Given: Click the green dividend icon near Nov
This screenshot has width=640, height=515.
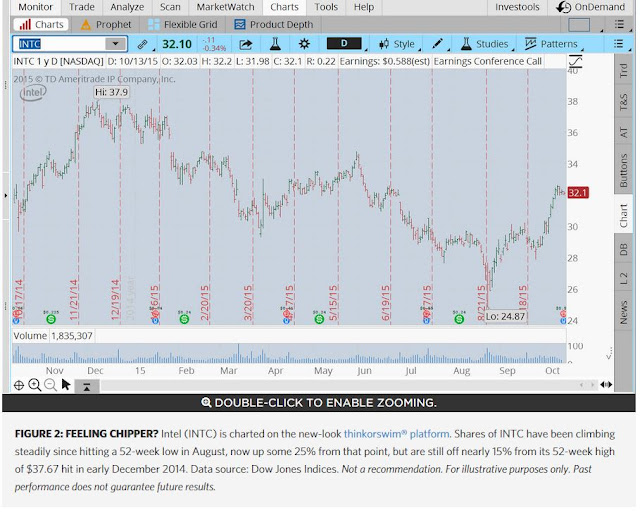Looking at the screenshot, I should (51, 319).
